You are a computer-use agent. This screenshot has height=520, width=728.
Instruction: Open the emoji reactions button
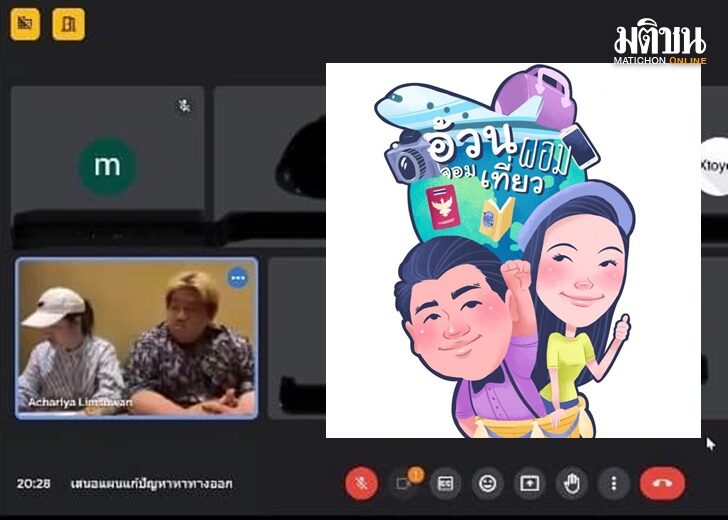pyautogui.click(x=487, y=483)
